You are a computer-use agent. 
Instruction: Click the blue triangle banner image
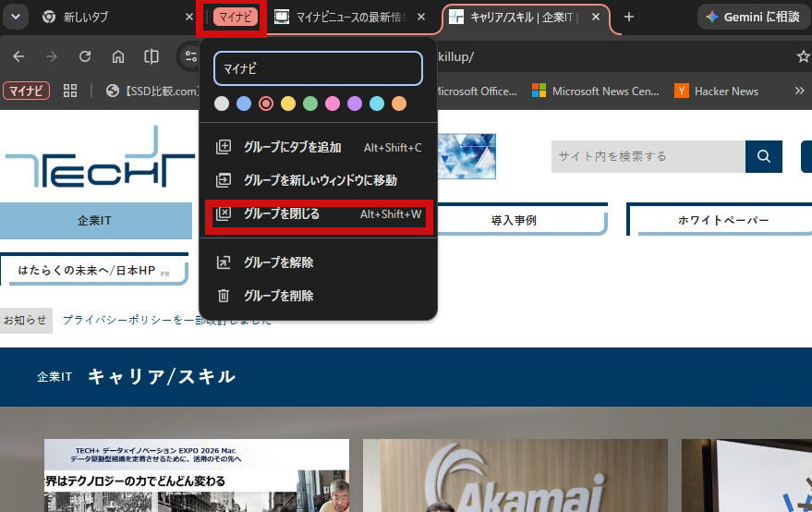pyautogui.click(x=467, y=156)
